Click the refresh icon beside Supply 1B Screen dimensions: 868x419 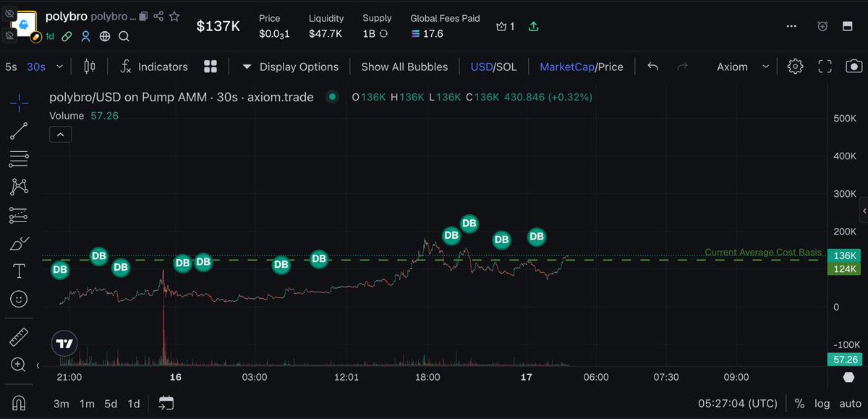[383, 33]
